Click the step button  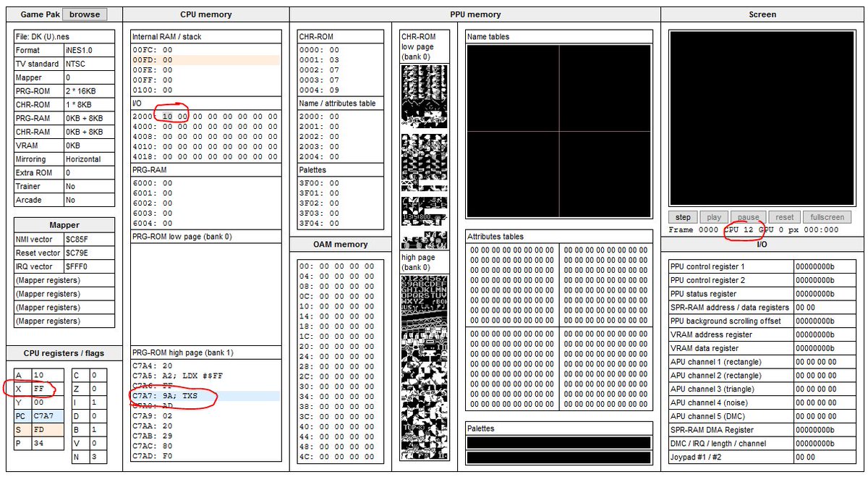pyautogui.click(x=683, y=217)
